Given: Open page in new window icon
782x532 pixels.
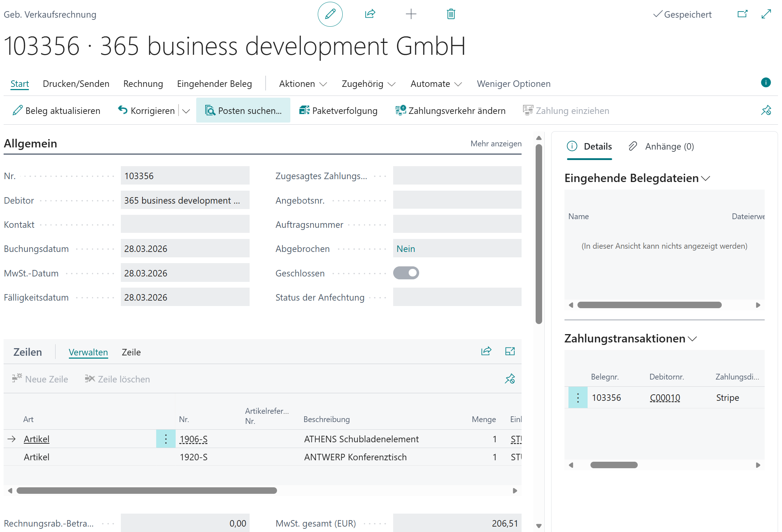Looking at the screenshot, I should (x=742, y=14).
